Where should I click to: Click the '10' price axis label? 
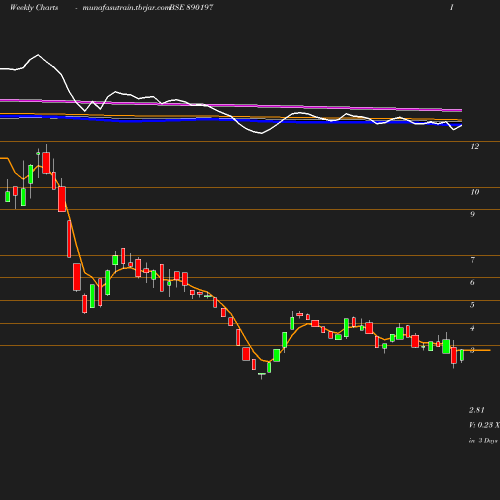475,192
